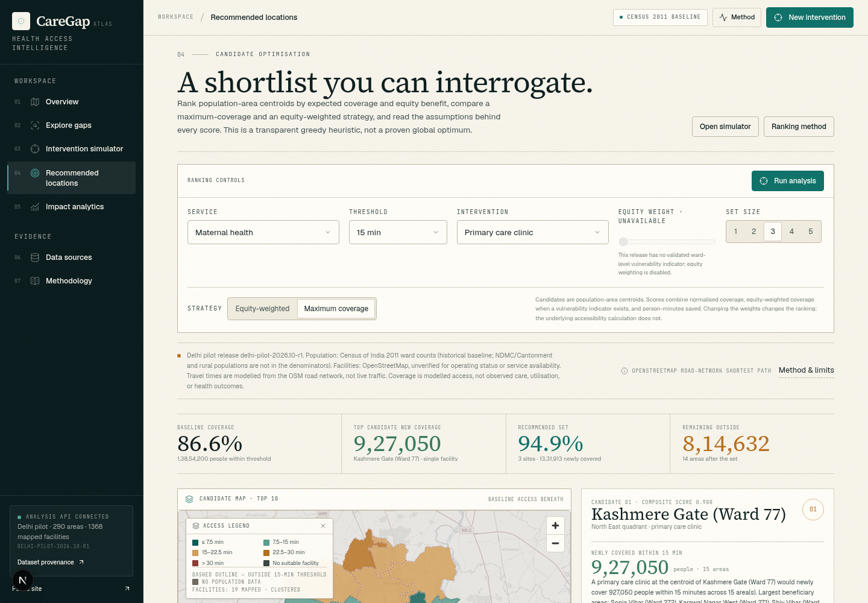Click the candidate map layers icon
The image size is (868, 603).
(x=189, y=499)
